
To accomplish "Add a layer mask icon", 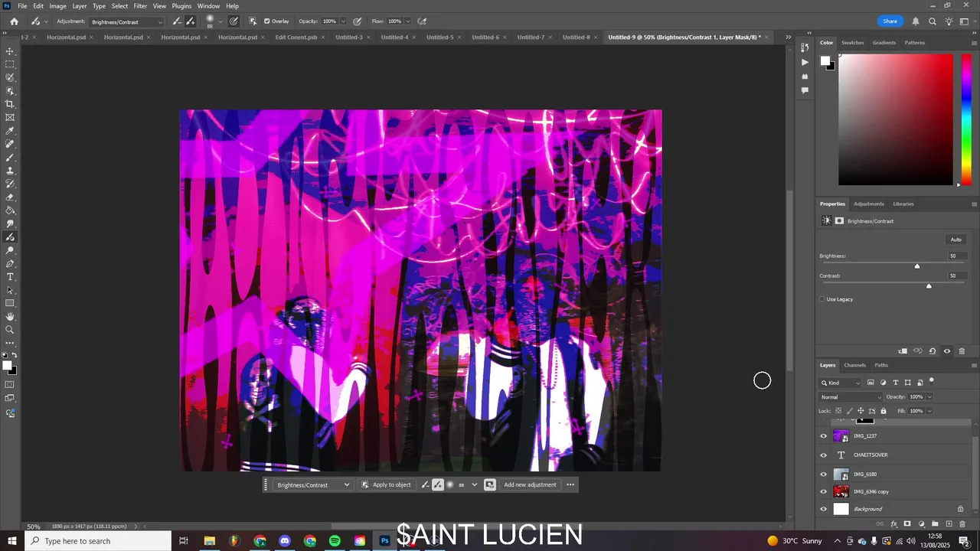I will coord(907,524).
